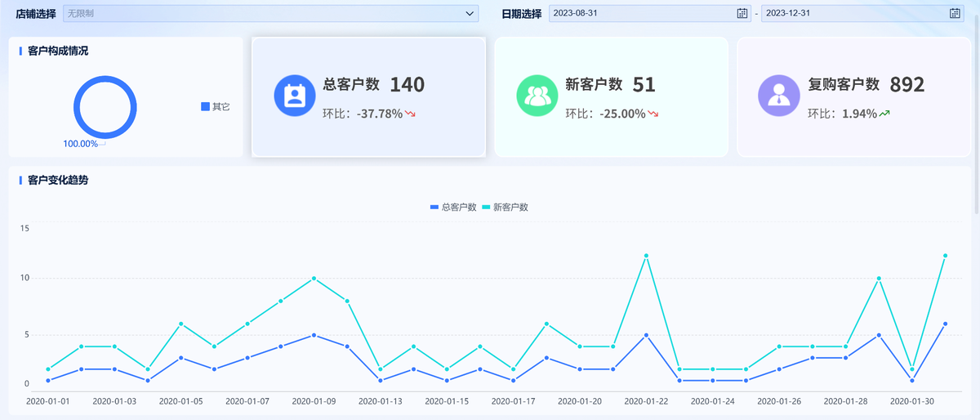Open calendar icon for start date
Viewport: 980px width, 420px height.
pyautogui.click(x=742, y=13)
